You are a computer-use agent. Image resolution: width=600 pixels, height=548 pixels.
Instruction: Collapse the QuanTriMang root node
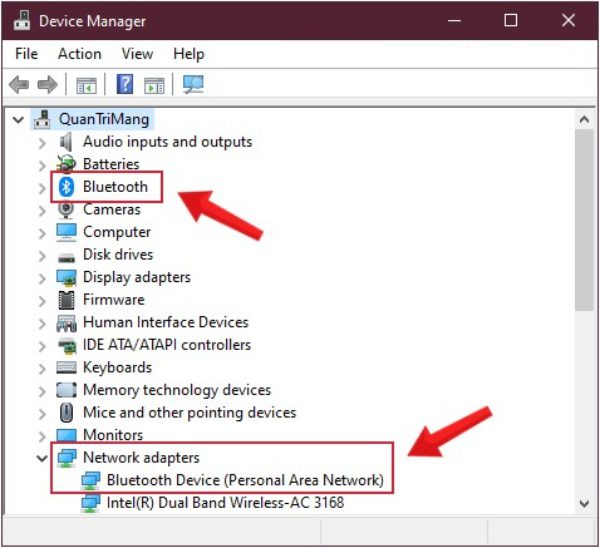[18, 119]
